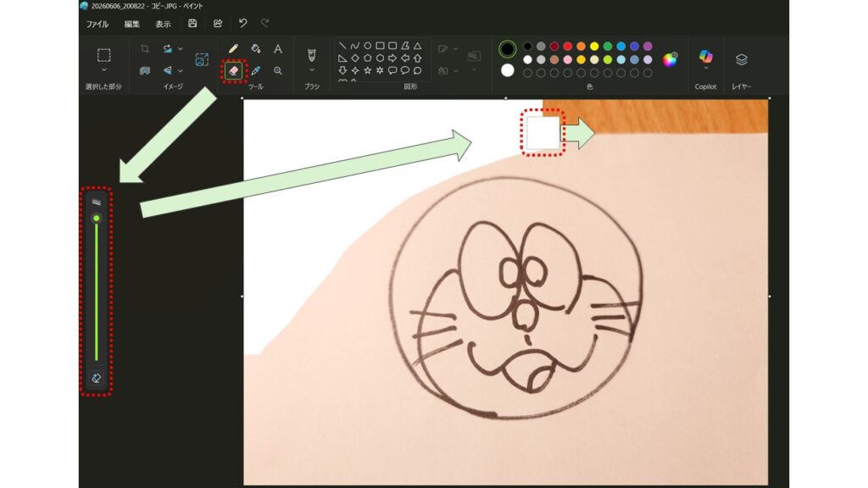This screenshot has height=488, width=868.
Task: Pick the rectangle shape
Action: coord(380,46)
